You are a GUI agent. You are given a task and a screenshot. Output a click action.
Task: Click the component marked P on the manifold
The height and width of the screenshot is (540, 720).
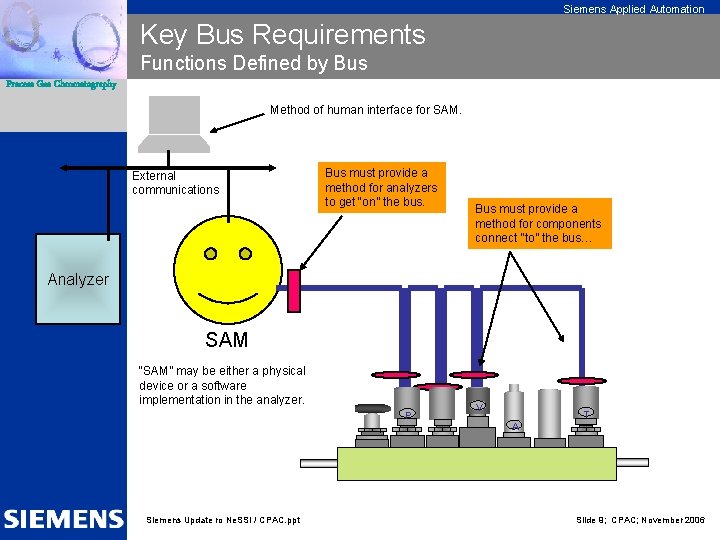[x=407, y=416]
